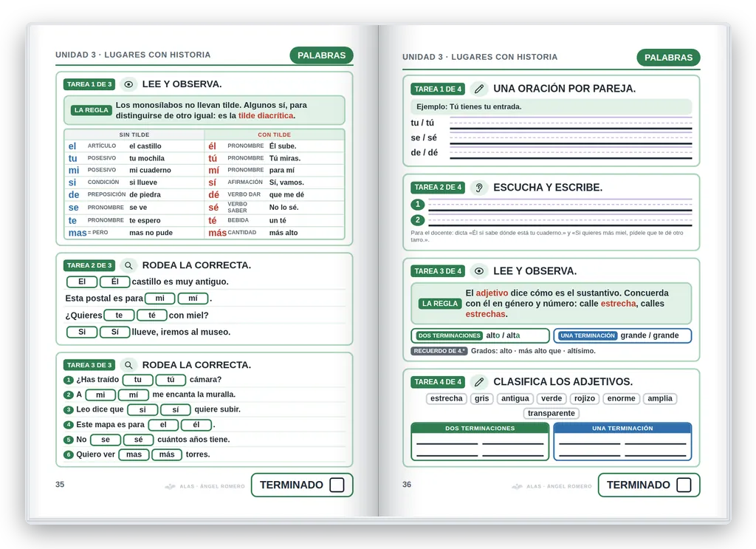The width and height of the screenshot is (756, 549).
Task: Choose 'tu' without tilde before 'cámara?'
Action: [x=138, y=380]
